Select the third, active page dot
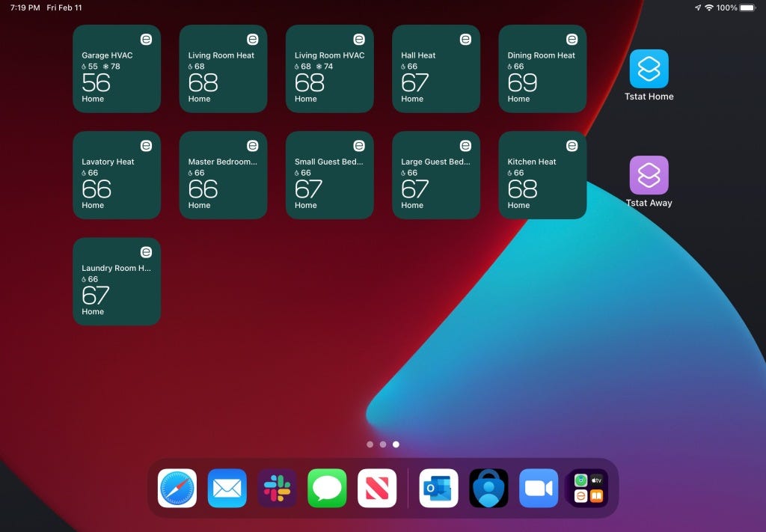 396,444
